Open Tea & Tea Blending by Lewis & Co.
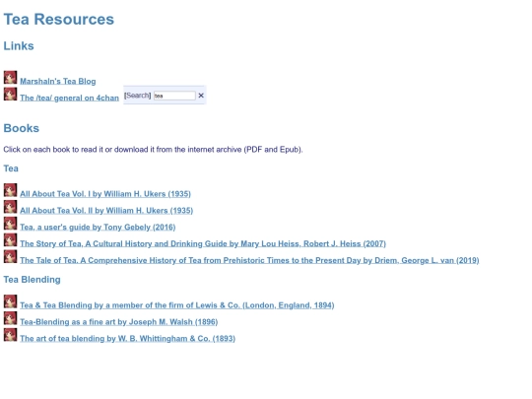This screenshot has width=532, height=399. coord(177,305)
